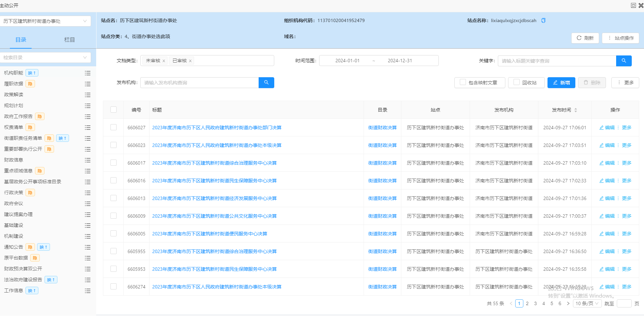644x316 pixels.
Task: Open the 历下区建筑新村街道办事处 site dropdown
Action: (x=46, y=21)
